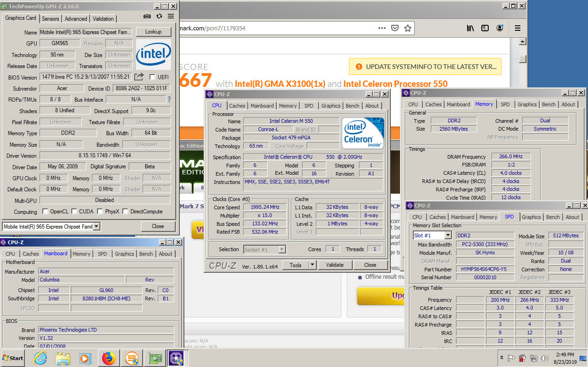
Task: Click Update SystemInfo warning banner
Action: click(425, 67)
